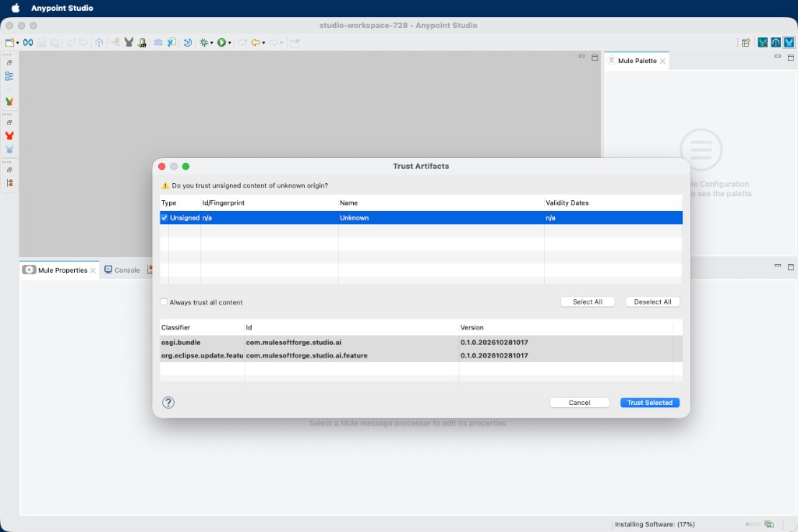Click Installing Software progress status text

(x=655, y=524)
